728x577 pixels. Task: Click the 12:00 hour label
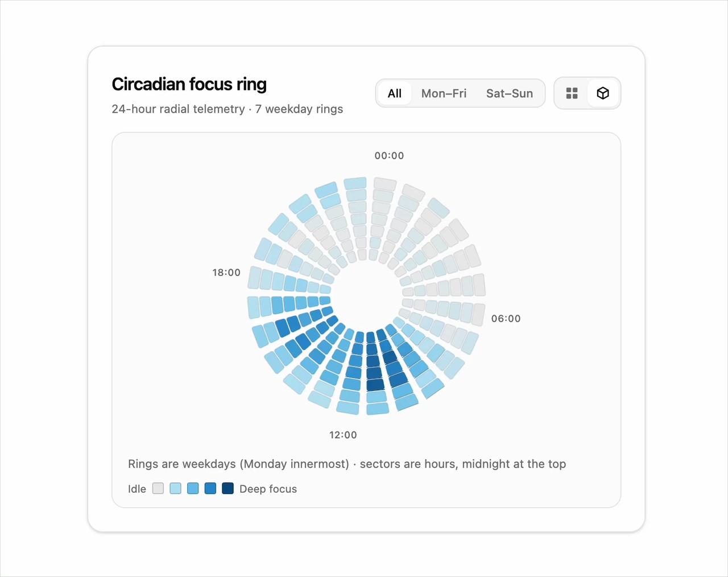pyautogui.click(x=343, y=435)
